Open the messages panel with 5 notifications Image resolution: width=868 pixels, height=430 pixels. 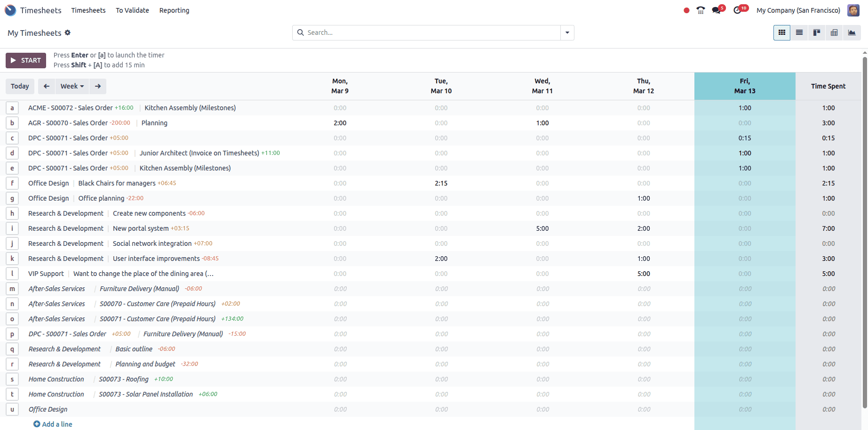click(717, 9)
